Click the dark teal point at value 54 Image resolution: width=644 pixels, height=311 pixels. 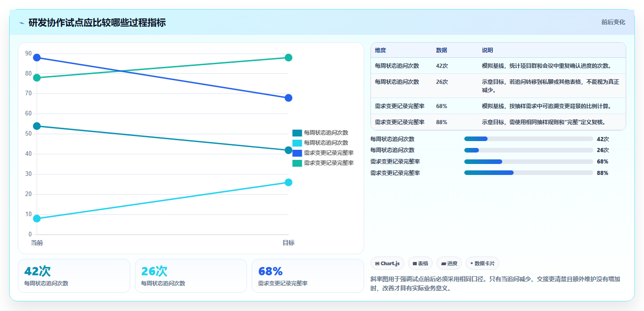click(37, 126)
